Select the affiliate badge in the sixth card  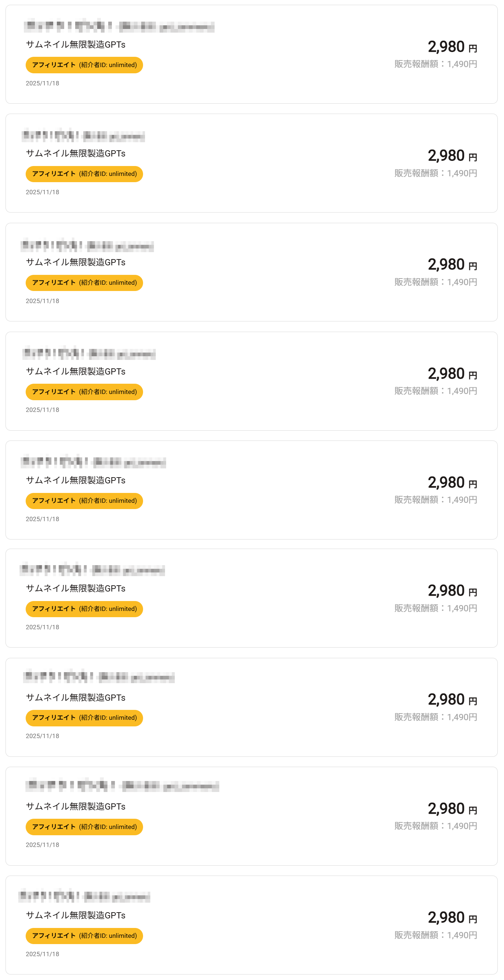pos(84,609)
